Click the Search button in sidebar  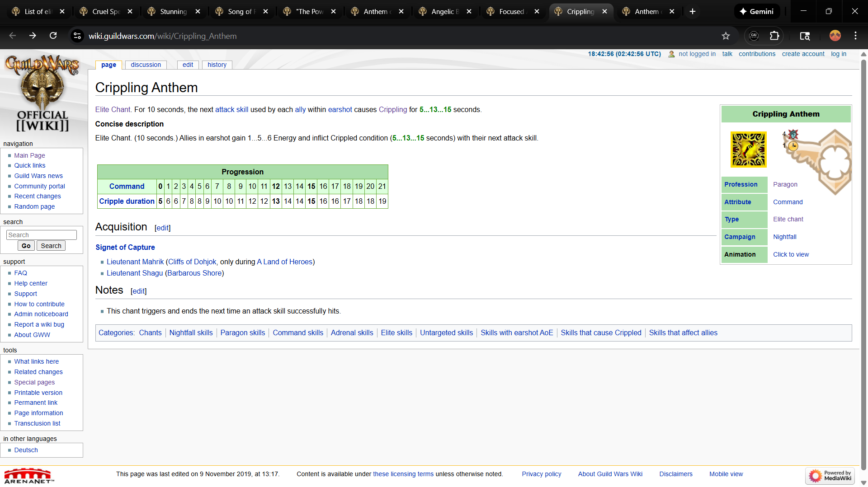51,246
